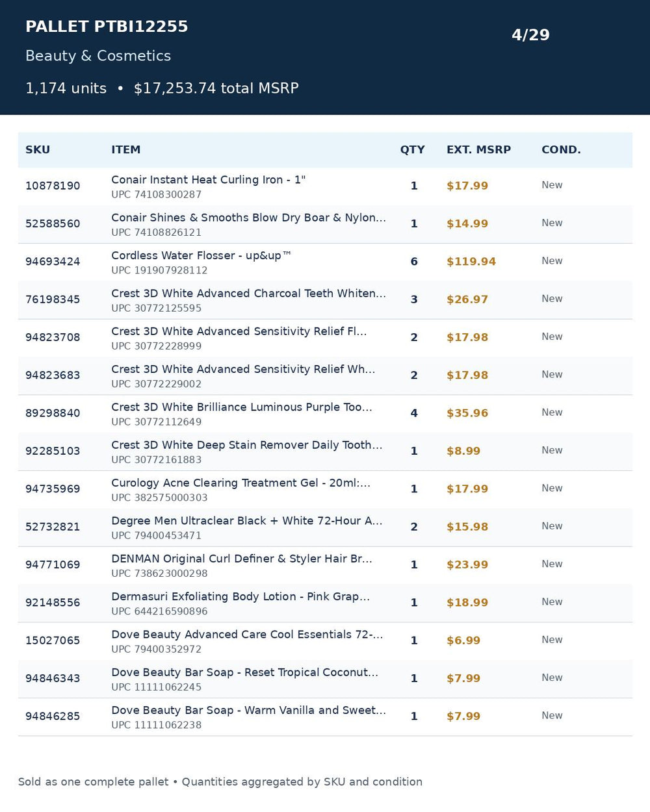Select SKU 92148556 for Dermasuri lotion
The image size is (650, 812).
tap(53, 602)
